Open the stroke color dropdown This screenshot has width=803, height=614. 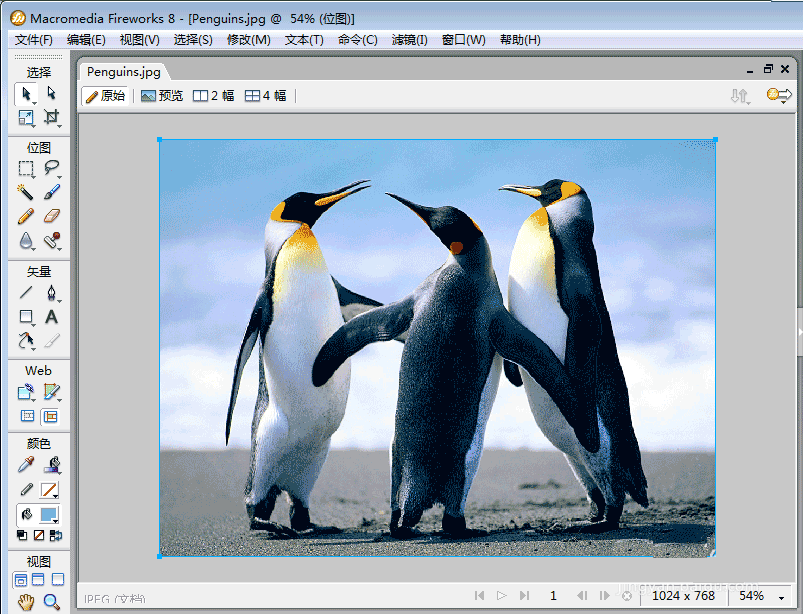[x=49, y=490]
